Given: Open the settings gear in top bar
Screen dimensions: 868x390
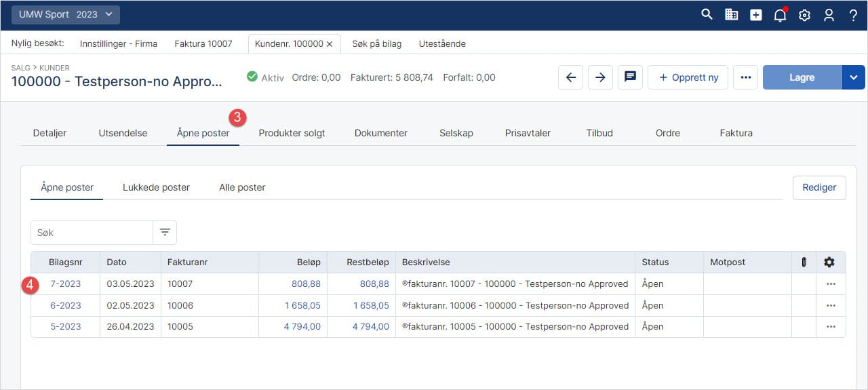Looking at the screenshot, I should click(804, 15).
